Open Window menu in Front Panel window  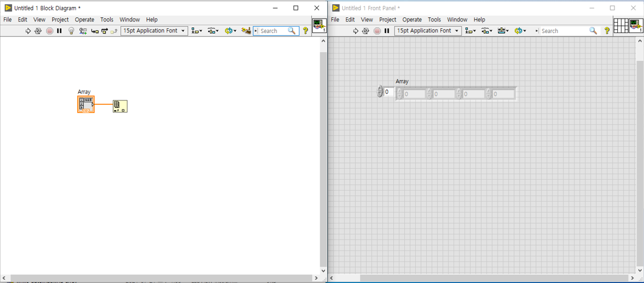pyautogui.click(x=457, y=19)
